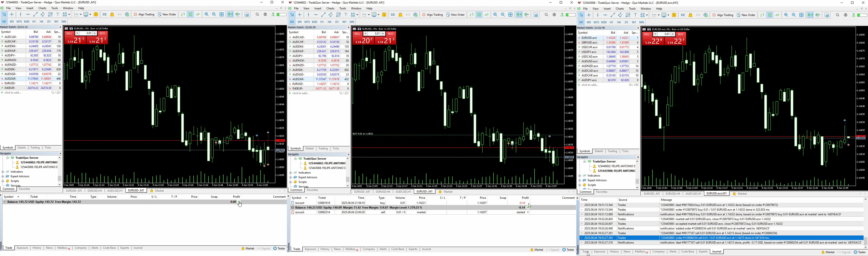Open the Charts menu in the left window

[x=42, y=8]
